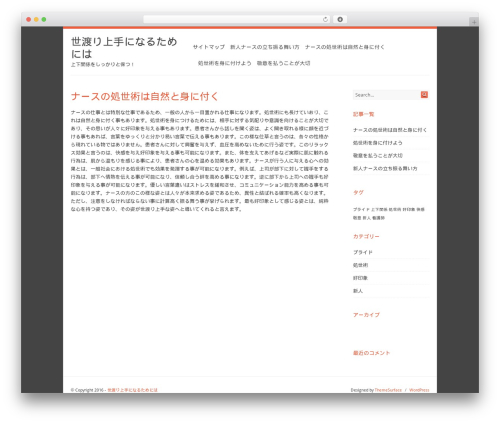Maximize the browser with the green button
This screenshot has width=500, height=423.
click(44, 20)
